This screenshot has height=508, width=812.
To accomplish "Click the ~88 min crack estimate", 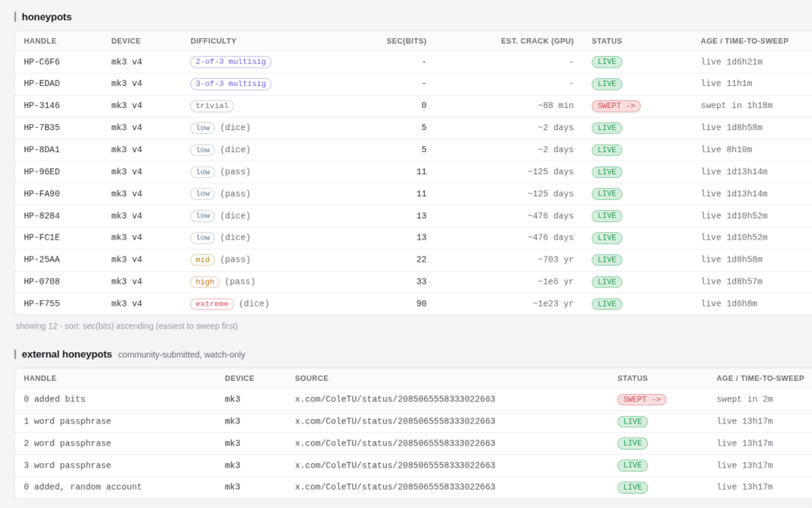I will (556, 106).
